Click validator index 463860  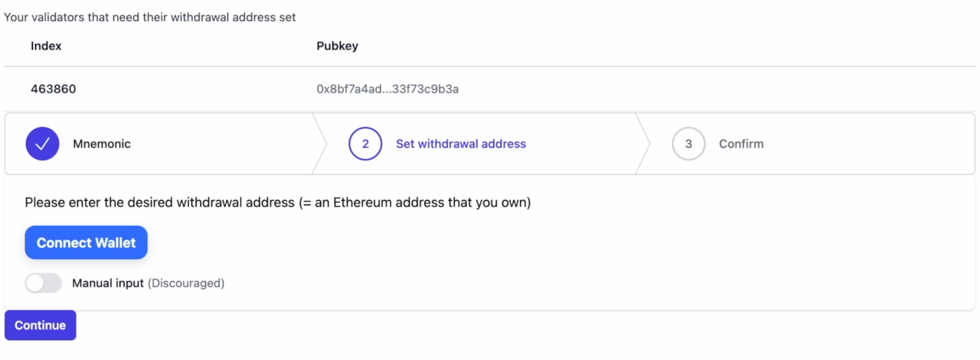coord(53,89)
